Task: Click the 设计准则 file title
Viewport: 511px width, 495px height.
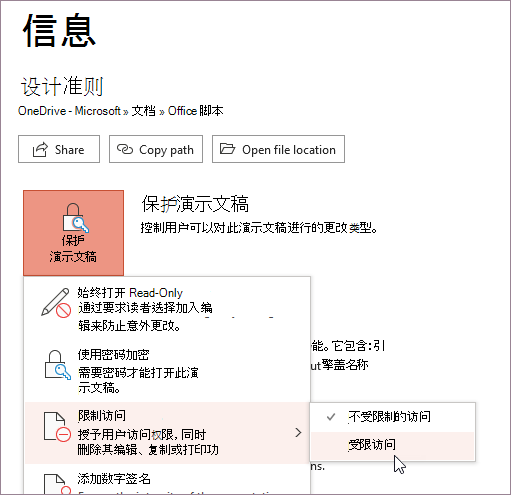Action: [x=62, y=86]
